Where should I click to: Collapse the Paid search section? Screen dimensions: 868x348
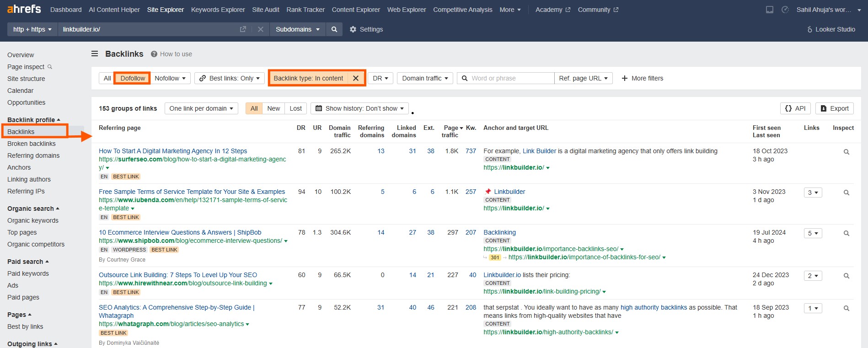pyautogui.click(x=28, y=262)
